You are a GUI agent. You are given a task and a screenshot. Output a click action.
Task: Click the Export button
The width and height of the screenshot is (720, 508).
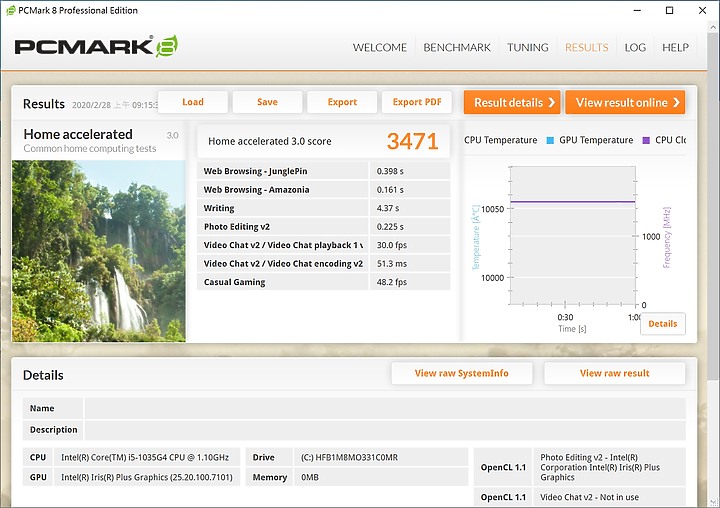(342, 102)
